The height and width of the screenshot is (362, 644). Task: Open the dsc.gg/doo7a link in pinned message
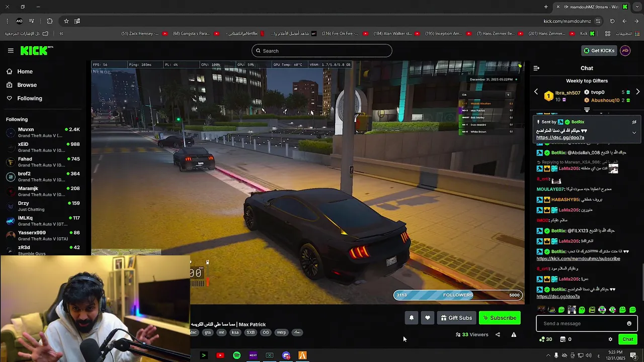(x=560, y=138)
